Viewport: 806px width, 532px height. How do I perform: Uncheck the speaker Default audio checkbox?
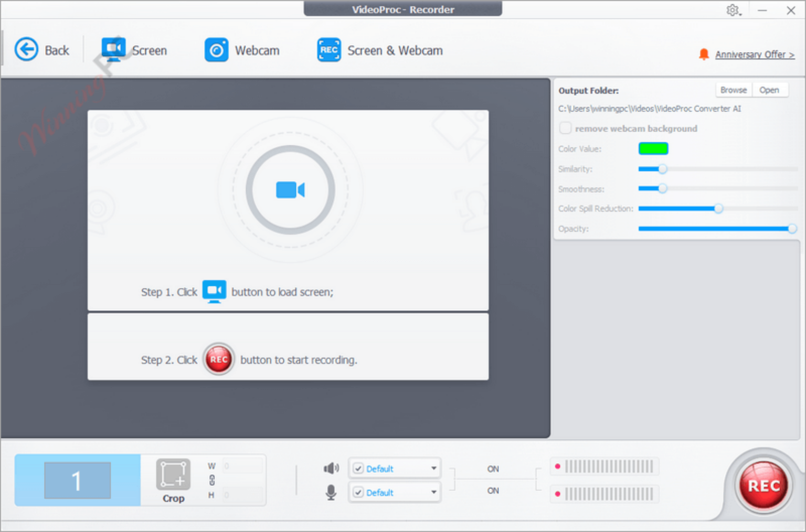[x=358, y=468]
